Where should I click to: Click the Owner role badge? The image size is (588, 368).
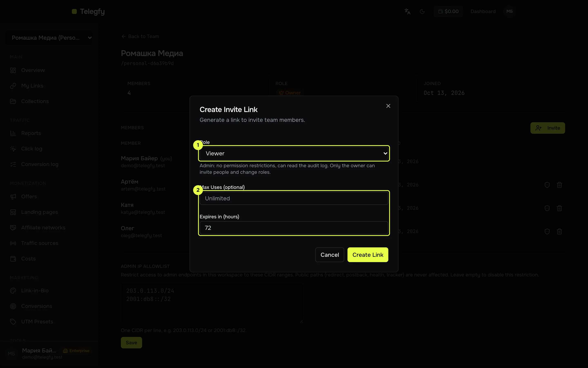290,93
